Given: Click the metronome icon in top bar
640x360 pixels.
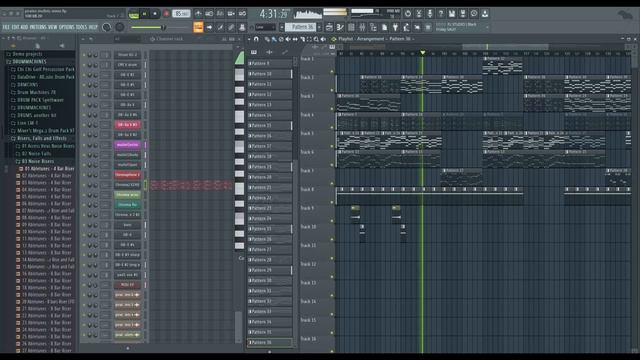Looking at the screenshot, I should (198, 14).
